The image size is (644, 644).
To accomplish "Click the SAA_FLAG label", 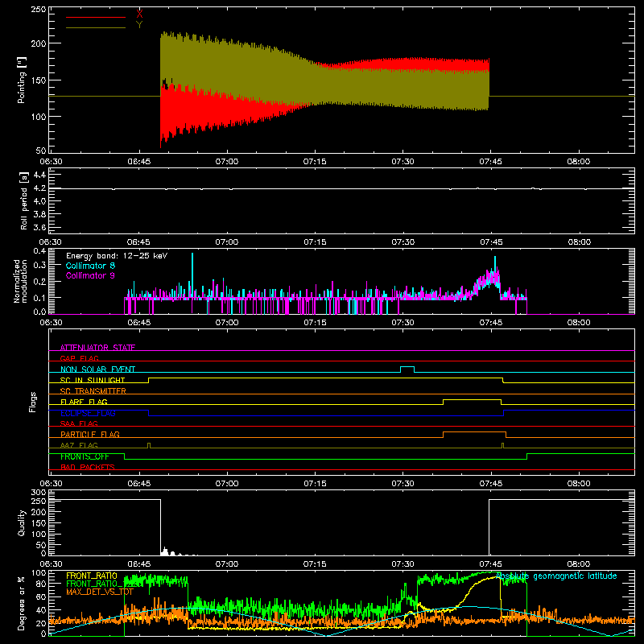I will pos(79,423).
